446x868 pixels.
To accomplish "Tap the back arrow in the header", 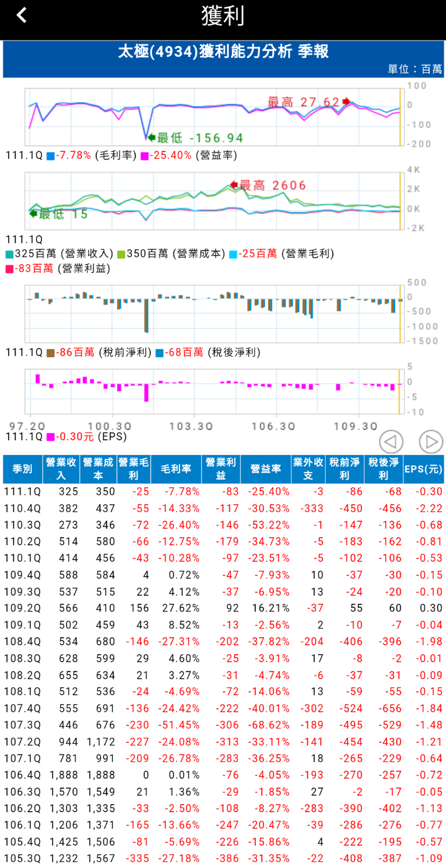I will [22, 15].
